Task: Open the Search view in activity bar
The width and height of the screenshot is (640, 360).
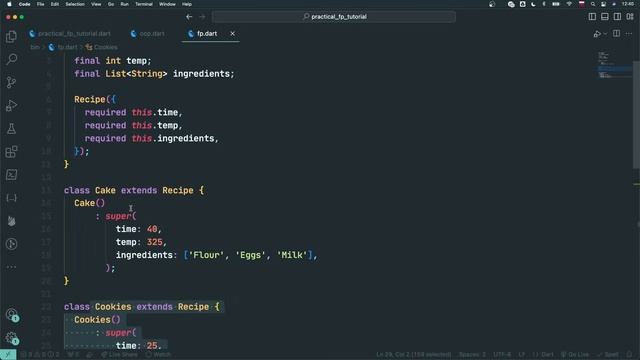Action: click(11, 59)
